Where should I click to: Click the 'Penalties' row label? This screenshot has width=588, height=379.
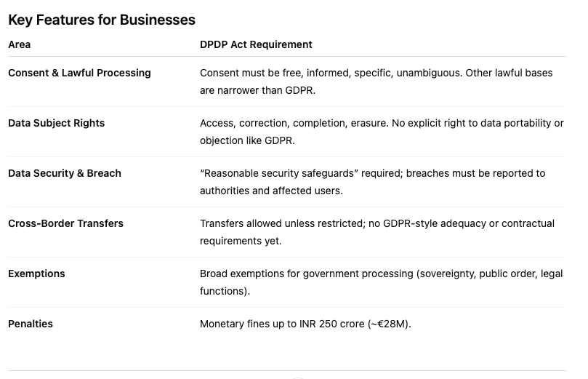[31, 324]
